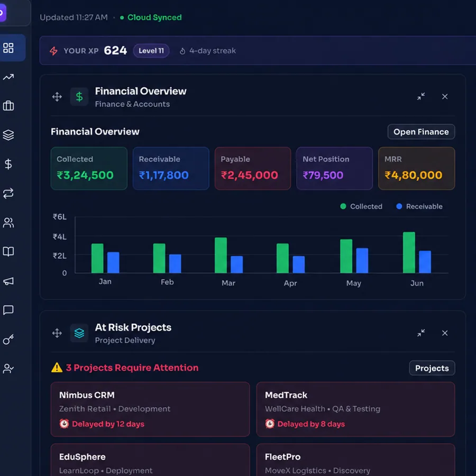476x476 pixels.
Task: Select the Payable amount card
Action: 253,169
